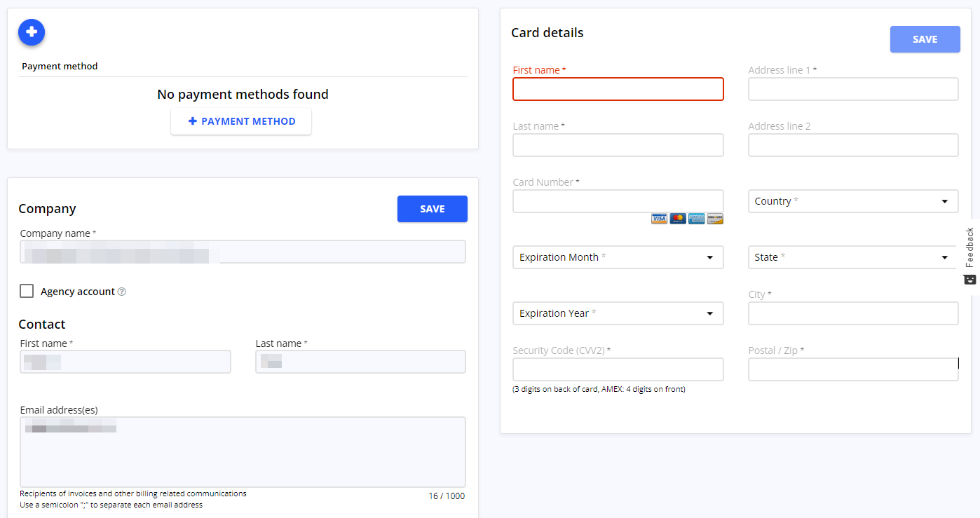Enable the Agency account checkbox

pyautogui.click(x=27, y=292)
